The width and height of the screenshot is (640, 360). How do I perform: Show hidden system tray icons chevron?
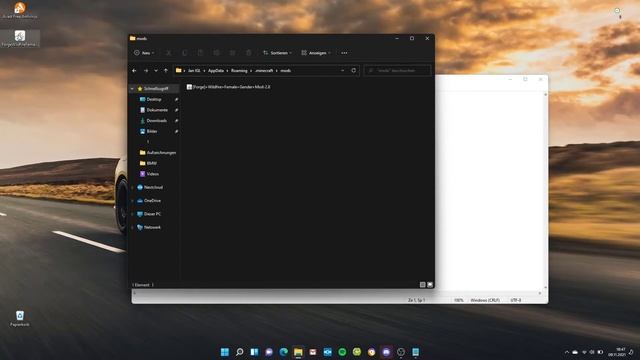(567, 352)
